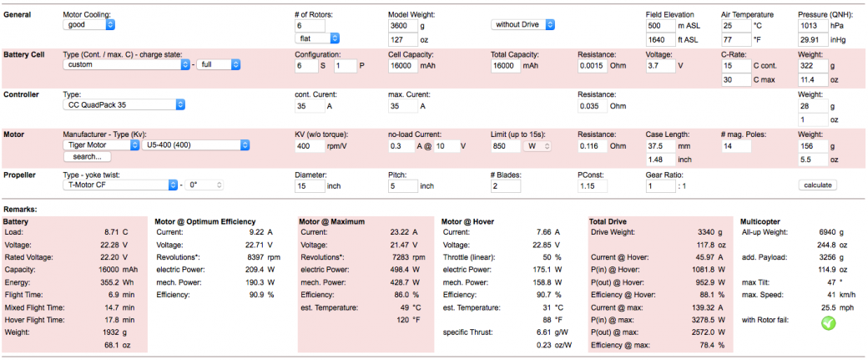Open the motor type U5-400 (400) dropdown
868x360 pixels.
point(196,145)
